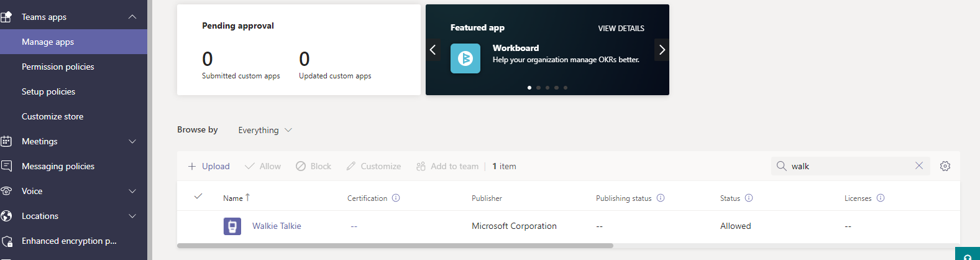This screenshot has height=260, width=980.
Task: Click the Add to team button
Action: pos(447,166)
